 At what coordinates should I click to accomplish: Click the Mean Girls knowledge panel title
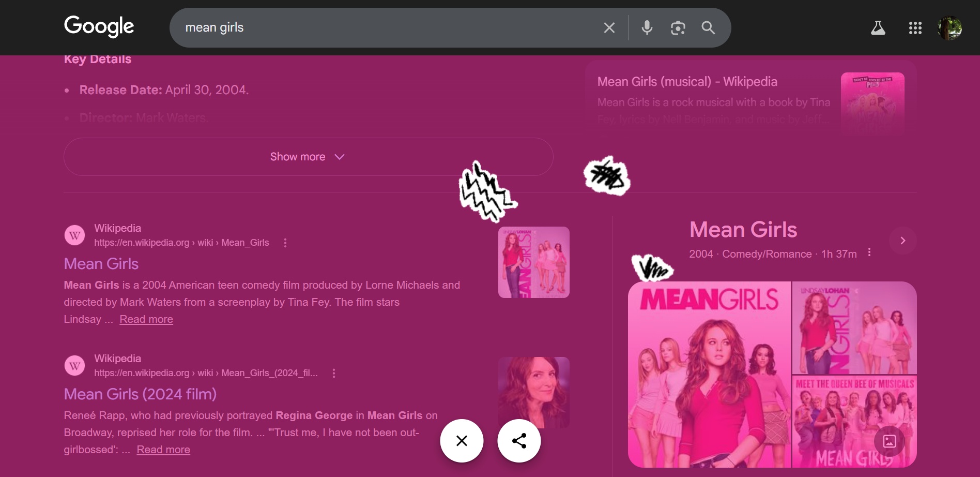point(743,230)
